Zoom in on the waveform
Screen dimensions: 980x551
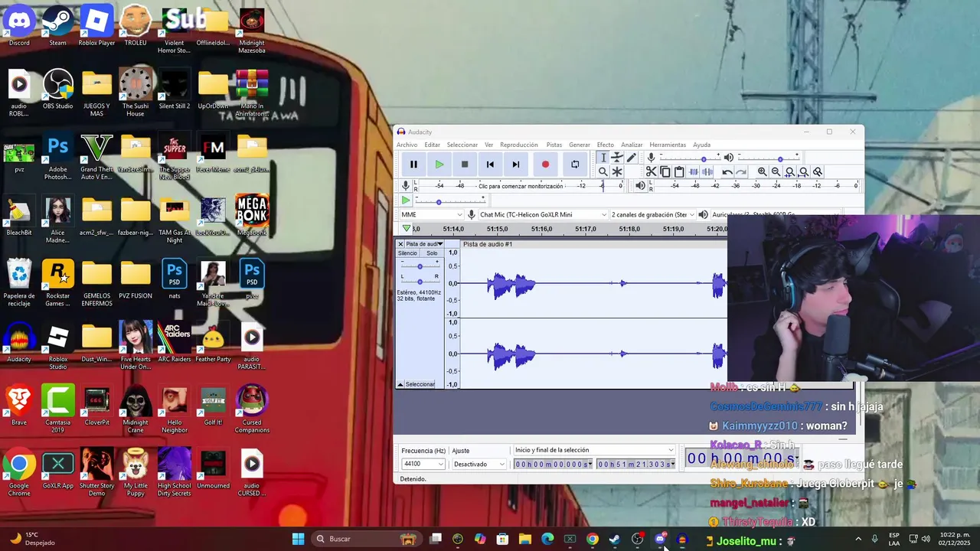point(762,171)
